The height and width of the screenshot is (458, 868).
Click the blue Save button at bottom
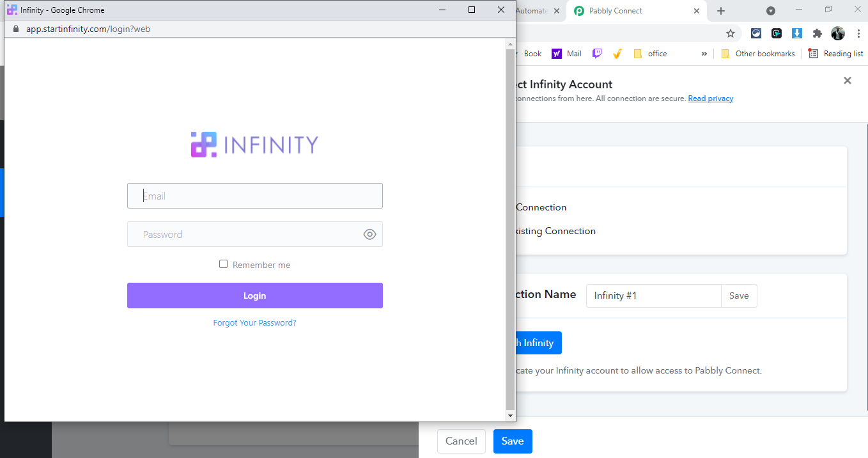click(513, 441)
